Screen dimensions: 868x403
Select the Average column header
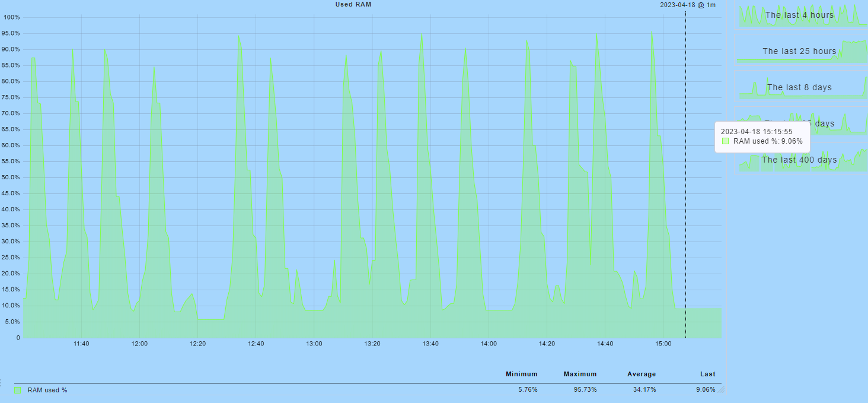point(642,375)
